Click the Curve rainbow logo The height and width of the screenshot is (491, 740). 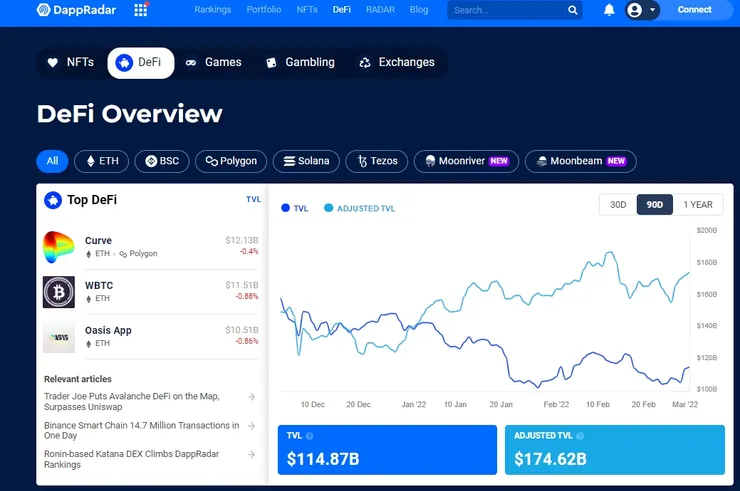pos(59,247)
